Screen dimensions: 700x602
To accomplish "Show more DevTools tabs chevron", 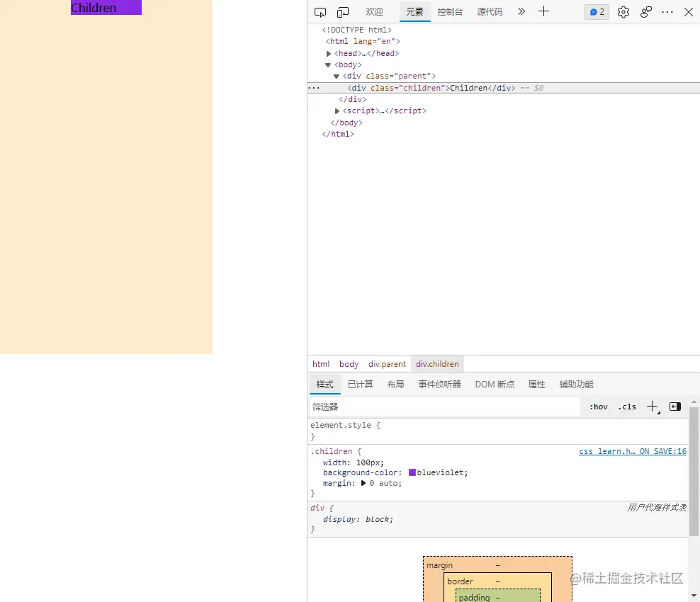I will pos(521,11).
